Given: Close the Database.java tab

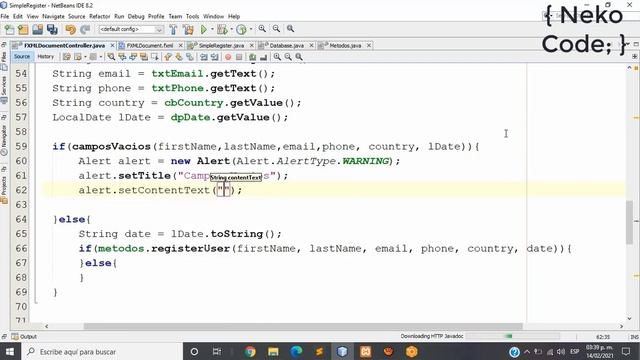Looking at the screenshot, I should (x=311, y=46).
